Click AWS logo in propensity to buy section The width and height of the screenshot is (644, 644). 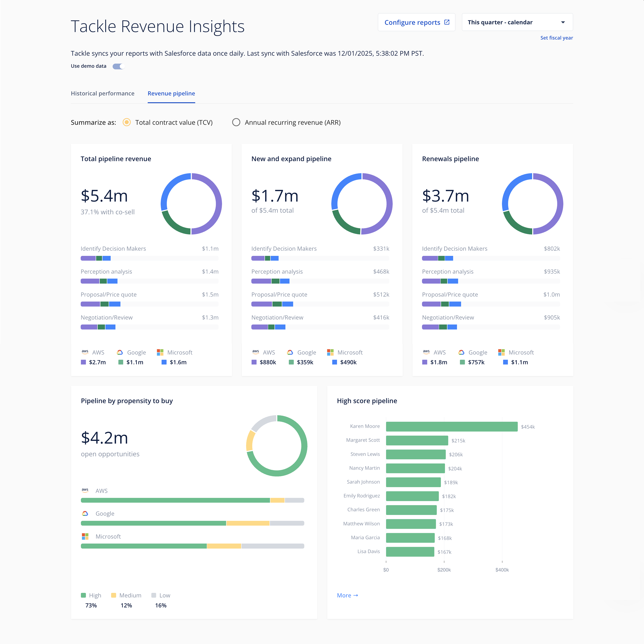tap(85, 490)
